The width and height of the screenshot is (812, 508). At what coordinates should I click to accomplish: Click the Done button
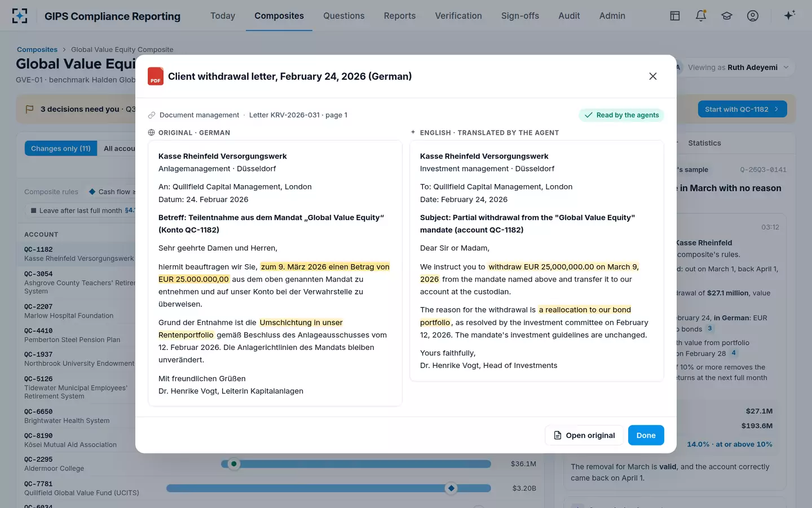(646, 435)
